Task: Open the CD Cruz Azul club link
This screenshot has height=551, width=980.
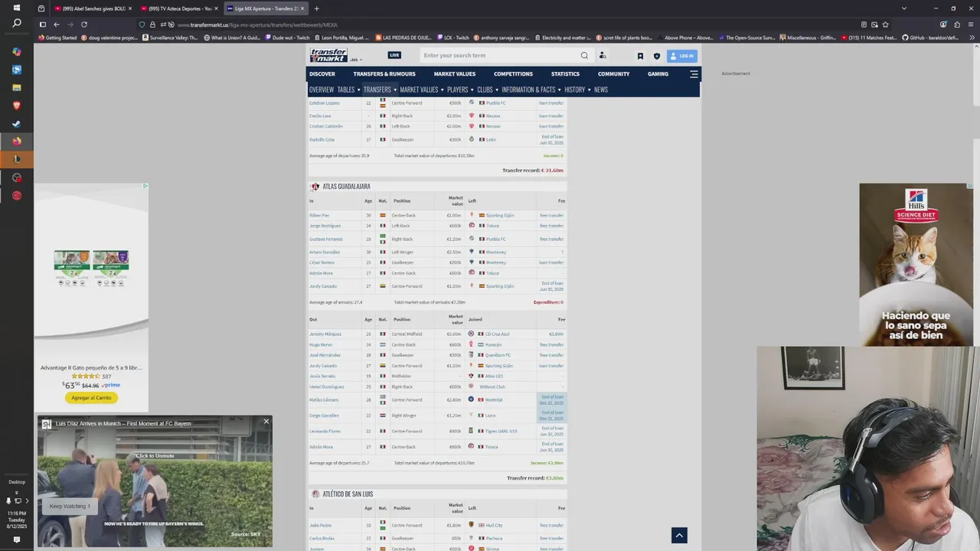Action: [x=497, y=334]
